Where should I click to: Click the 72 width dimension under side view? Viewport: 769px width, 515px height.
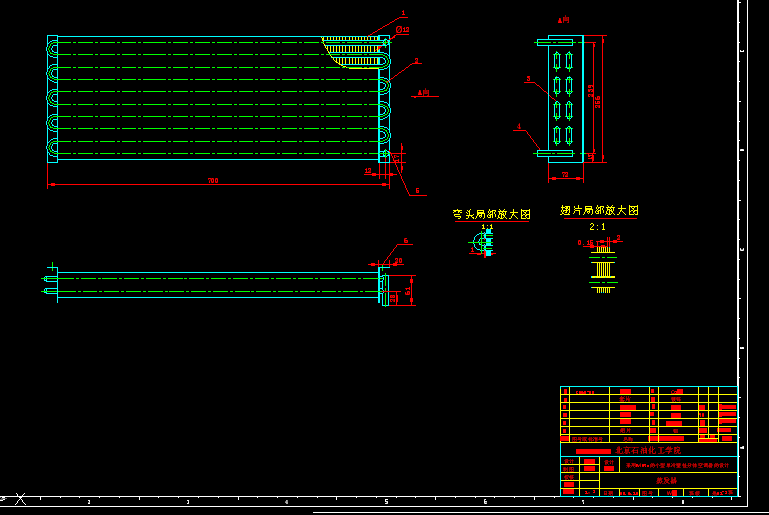point(564,175)
